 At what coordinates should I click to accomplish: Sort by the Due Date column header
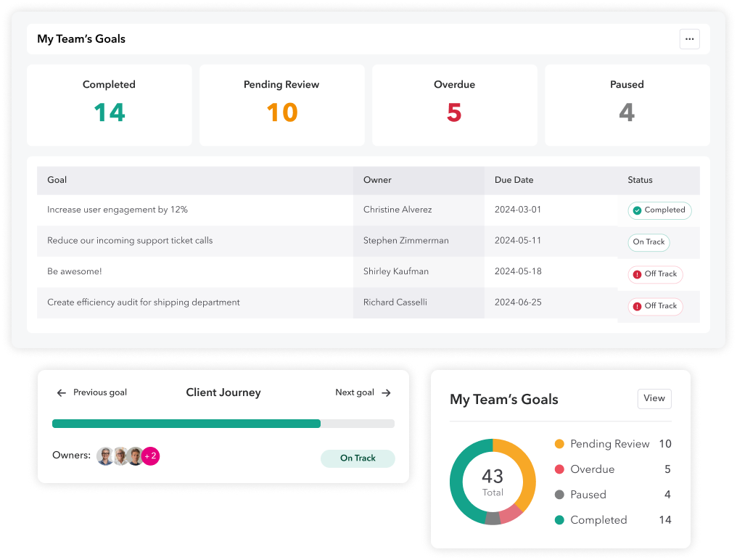(514, 180)
